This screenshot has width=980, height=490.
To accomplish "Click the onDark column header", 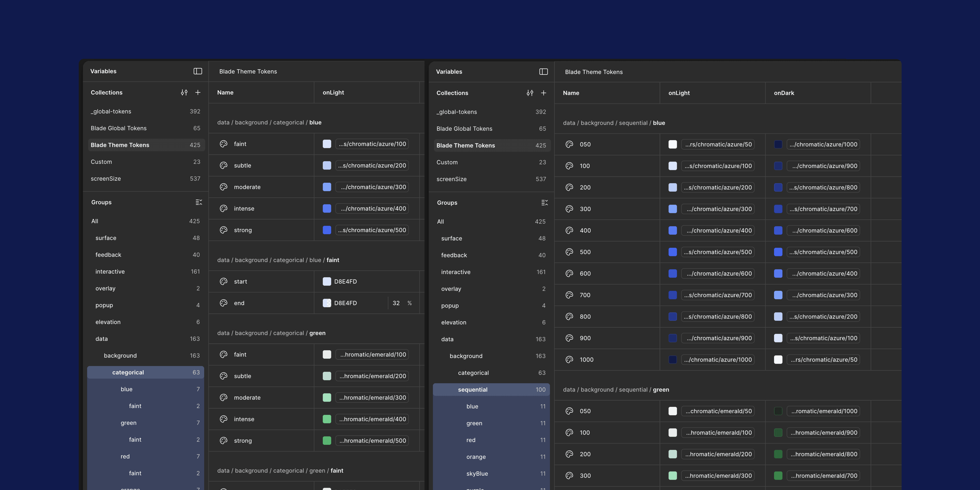I will pos(784,93).
